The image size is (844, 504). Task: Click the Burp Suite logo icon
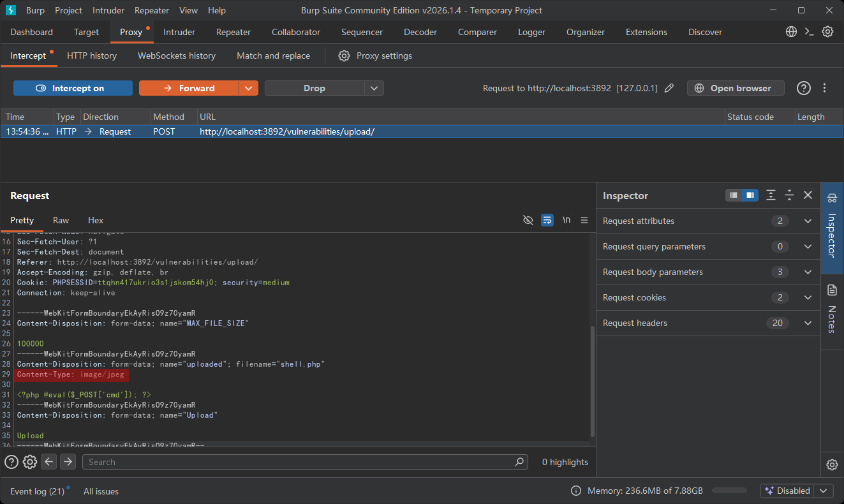click(x=11, y=10)
